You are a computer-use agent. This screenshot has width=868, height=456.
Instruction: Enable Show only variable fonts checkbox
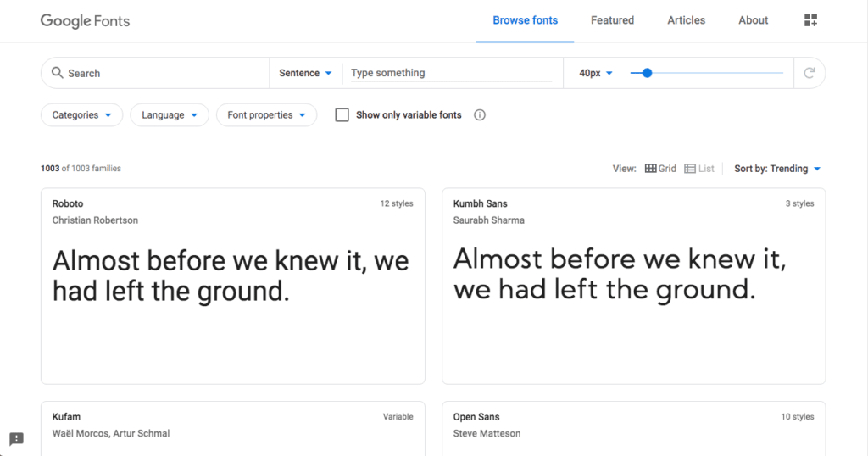(342, 115)
